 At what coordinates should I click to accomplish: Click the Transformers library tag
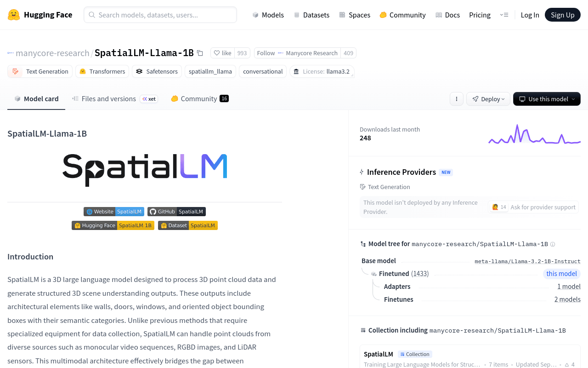point(102,71)
